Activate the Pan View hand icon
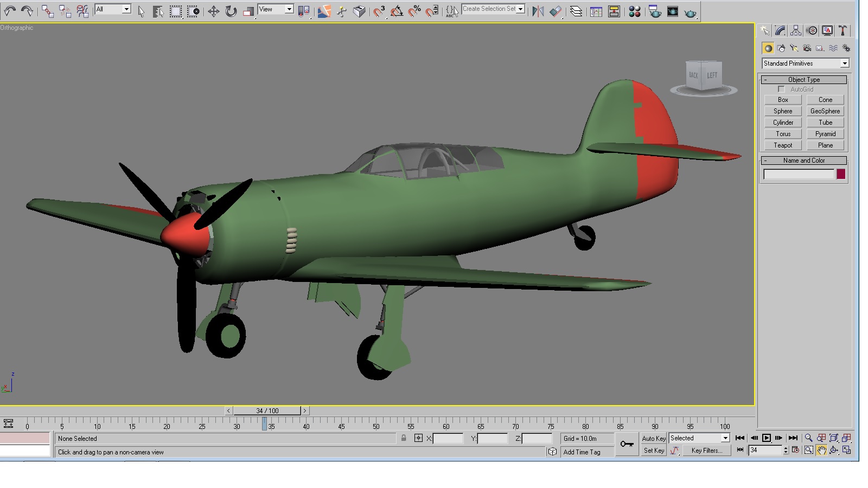The height and width of the screenshot is (488, 868). (x=821, y=450)
